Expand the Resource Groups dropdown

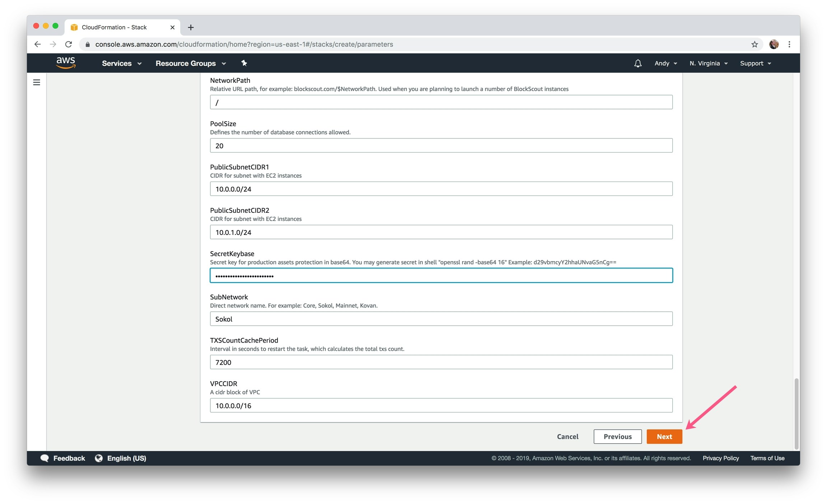(x=191, y=63)
